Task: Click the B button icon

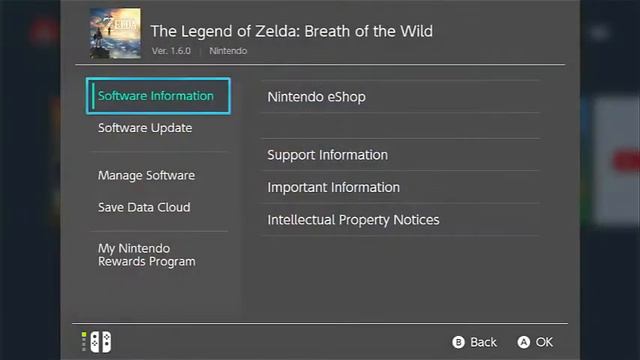Action: pyautogui.click(x=458, y=342)
